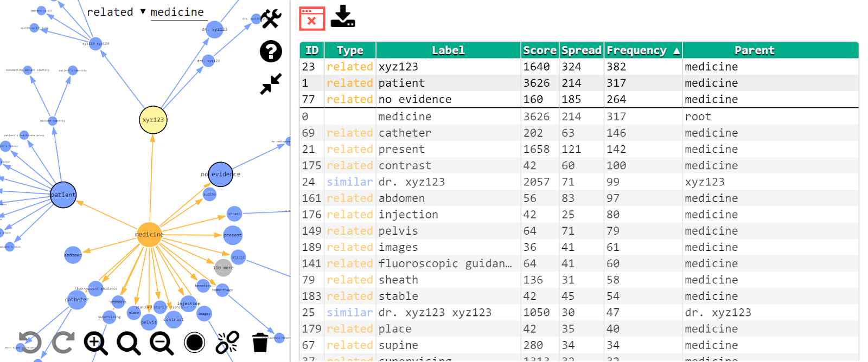Sort table by Score column
This screenshot has height=362, width=868.
tap(540, 50)
